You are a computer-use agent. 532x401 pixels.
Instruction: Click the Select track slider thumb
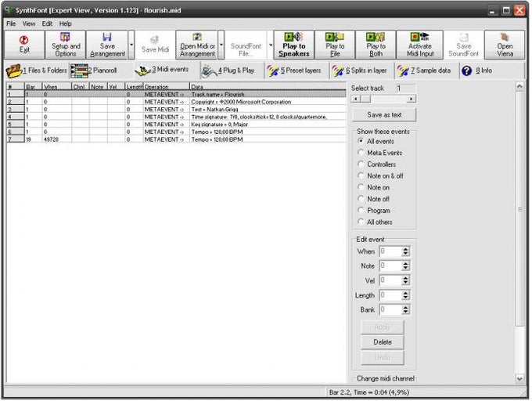point(366,99)
